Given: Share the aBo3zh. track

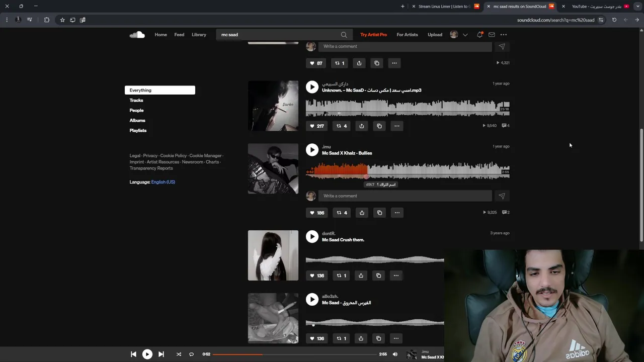Looking at the screenshot, I should click(x=361, y=338).
